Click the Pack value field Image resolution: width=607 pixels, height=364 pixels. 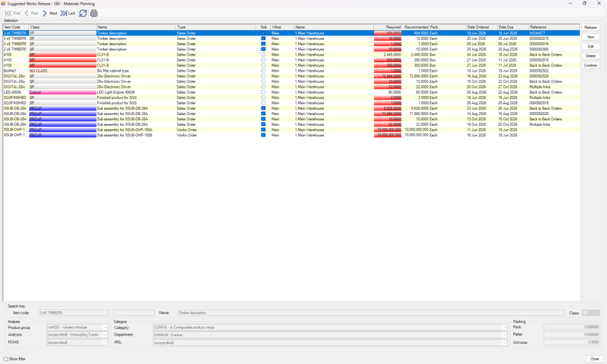coord(572,327)
